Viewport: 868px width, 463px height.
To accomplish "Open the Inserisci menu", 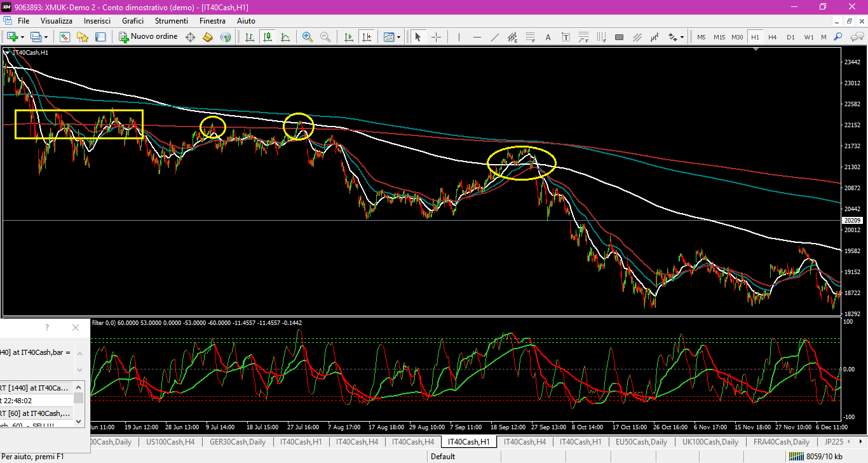I will (x=97, y=21).
